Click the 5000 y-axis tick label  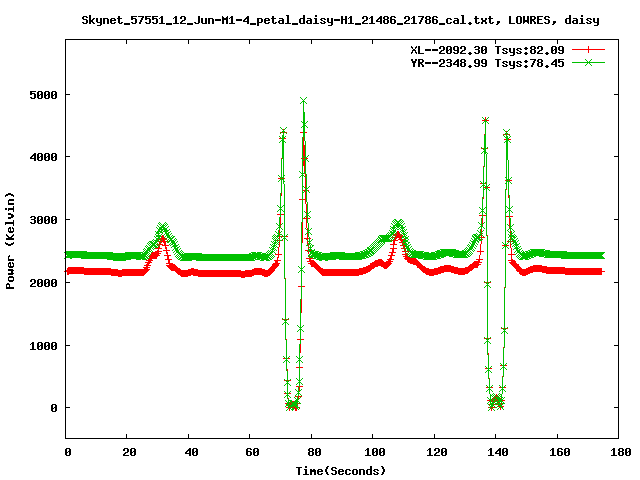tap(43, 95)
